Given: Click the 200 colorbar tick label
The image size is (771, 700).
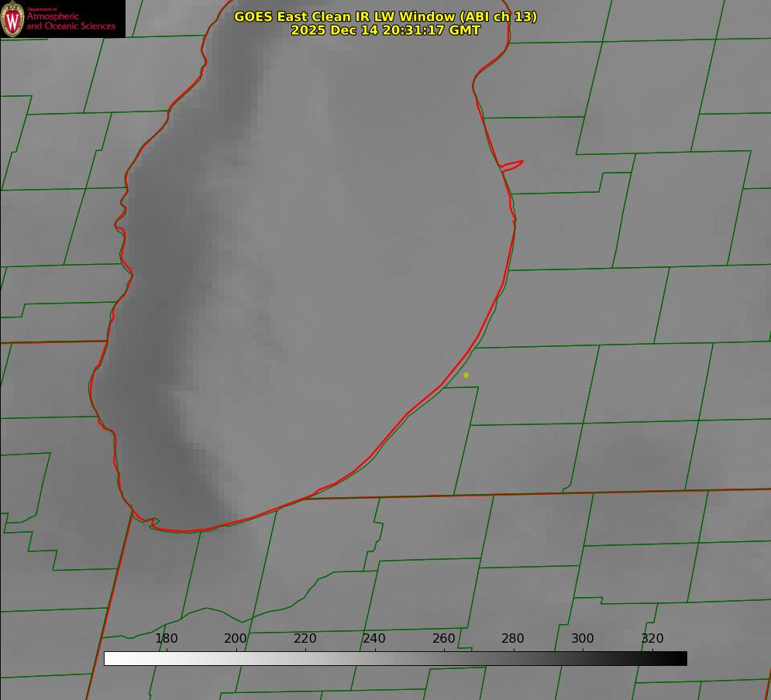Looking at the screenshot, I should tap(236, 639).
